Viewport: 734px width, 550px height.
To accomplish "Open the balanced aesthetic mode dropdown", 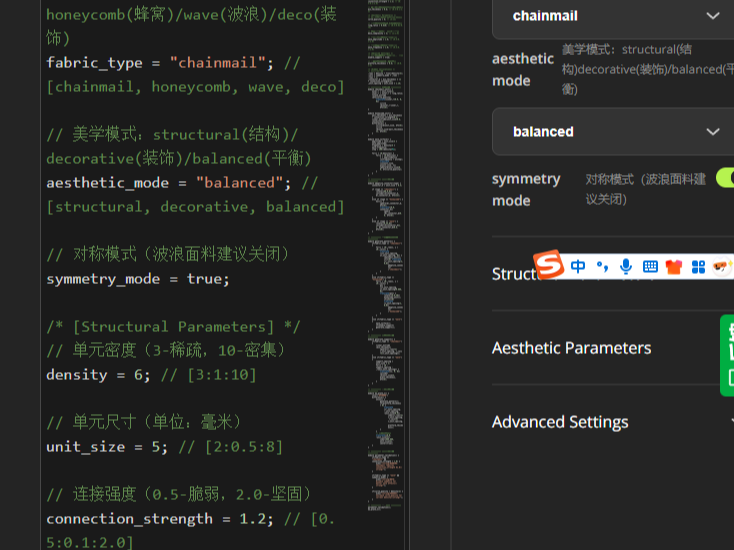I will click(612, 132).
